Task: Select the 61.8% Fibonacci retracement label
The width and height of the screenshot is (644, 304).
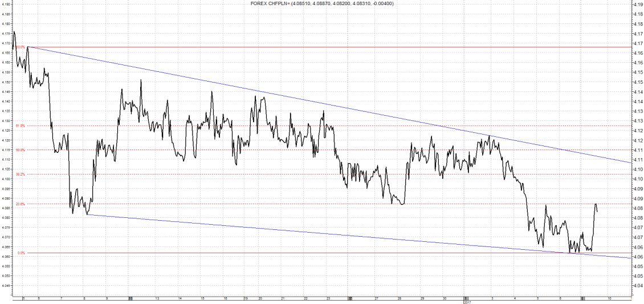Action: coord(21,125)
